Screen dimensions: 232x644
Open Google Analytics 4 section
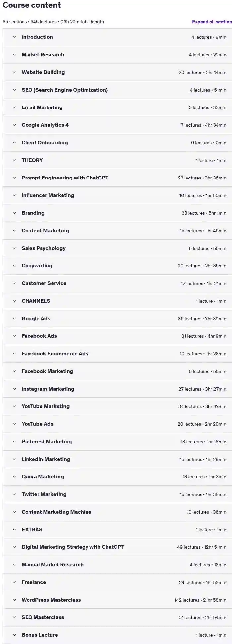tap(117, 125)
